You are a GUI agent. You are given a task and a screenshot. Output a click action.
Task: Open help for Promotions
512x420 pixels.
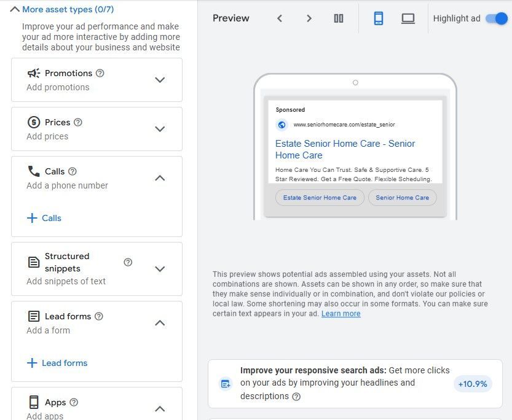(100, 73)
